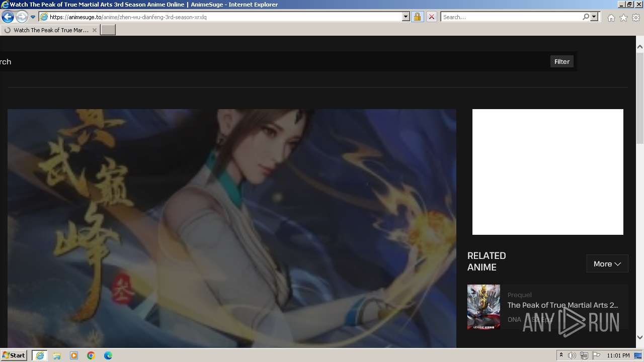Click the search magnifier icon
Viewport: 644px width, 362px height.
pos(586,17)
